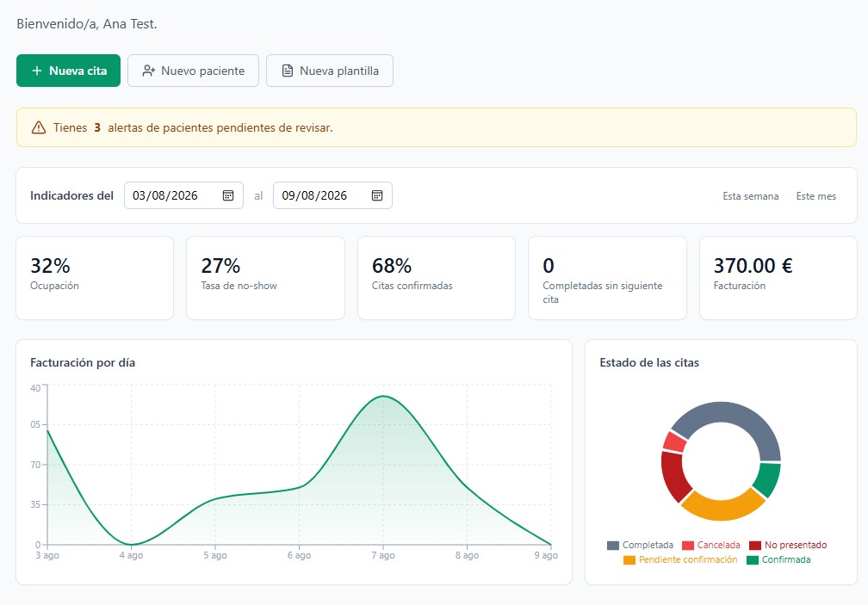Click the Completada legend swatch

click(613, 546)
